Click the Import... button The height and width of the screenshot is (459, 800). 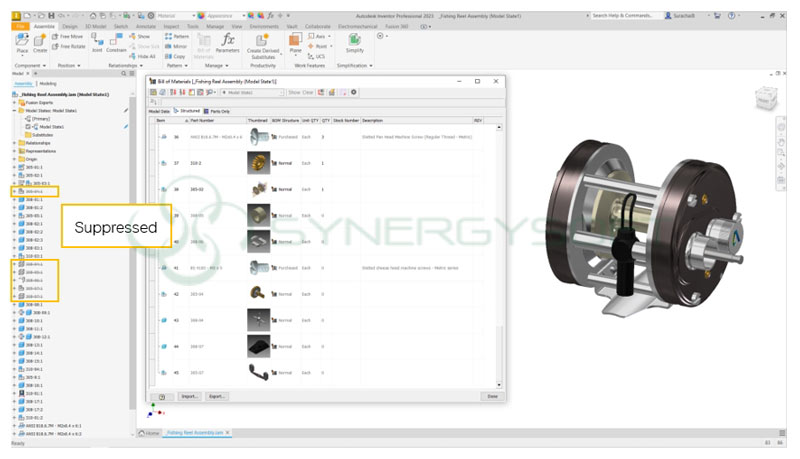point(189,396)
